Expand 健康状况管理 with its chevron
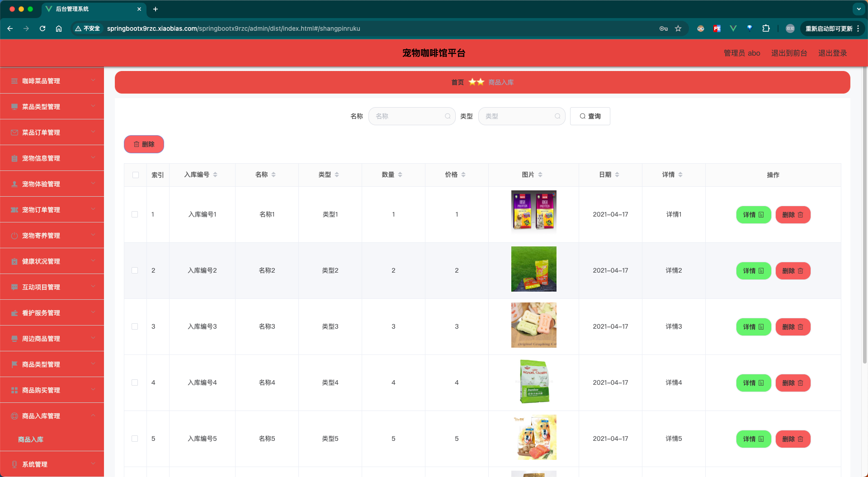This screenshot has width=868, height=477. coord(93,261)
